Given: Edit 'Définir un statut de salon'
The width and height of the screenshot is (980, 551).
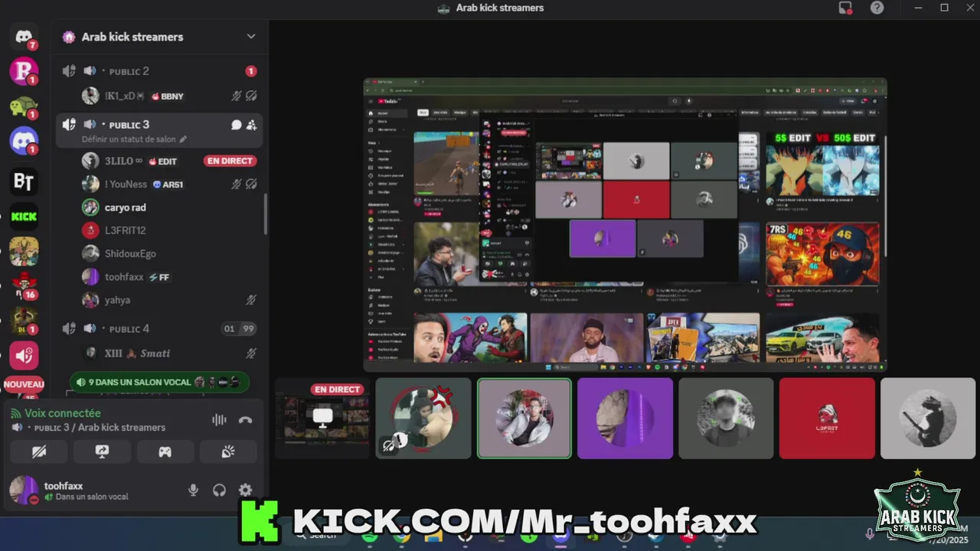Looking at the screenshot, I should pyautogui.click(x=134, y=139).
